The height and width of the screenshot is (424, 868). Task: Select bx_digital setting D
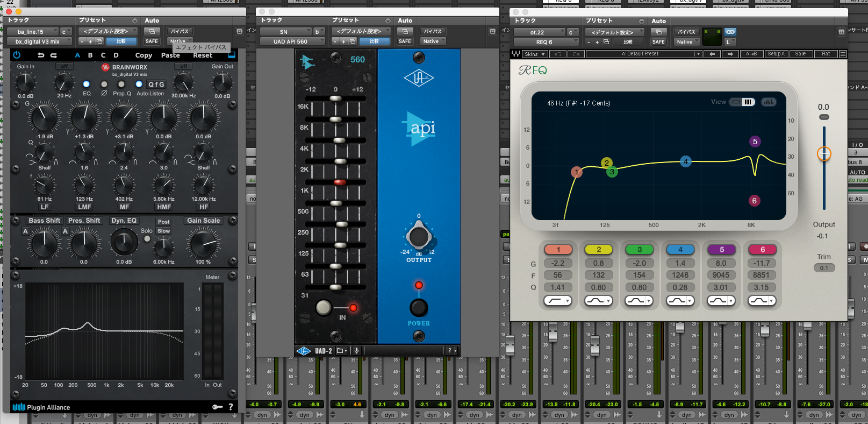click(x=116, y=55)
